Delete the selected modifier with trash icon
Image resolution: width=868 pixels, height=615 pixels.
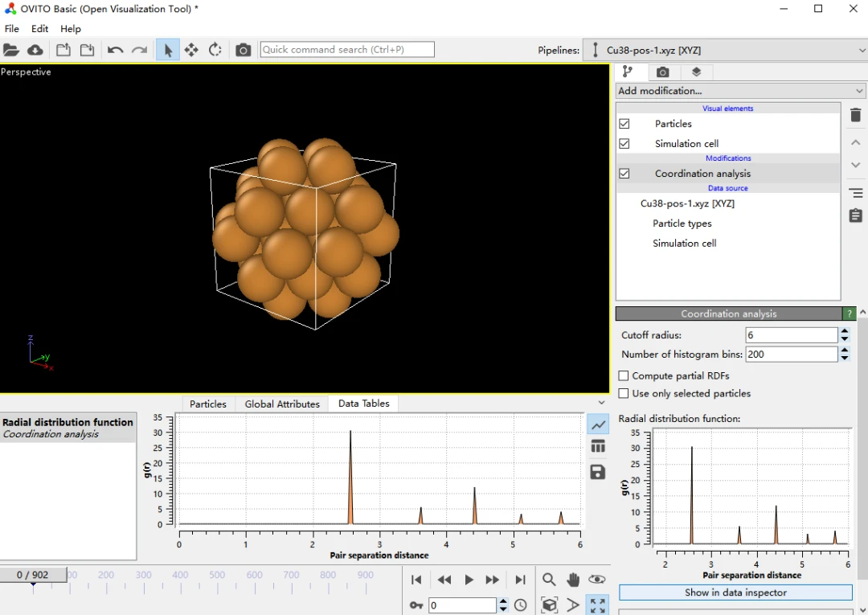point(855,115)
